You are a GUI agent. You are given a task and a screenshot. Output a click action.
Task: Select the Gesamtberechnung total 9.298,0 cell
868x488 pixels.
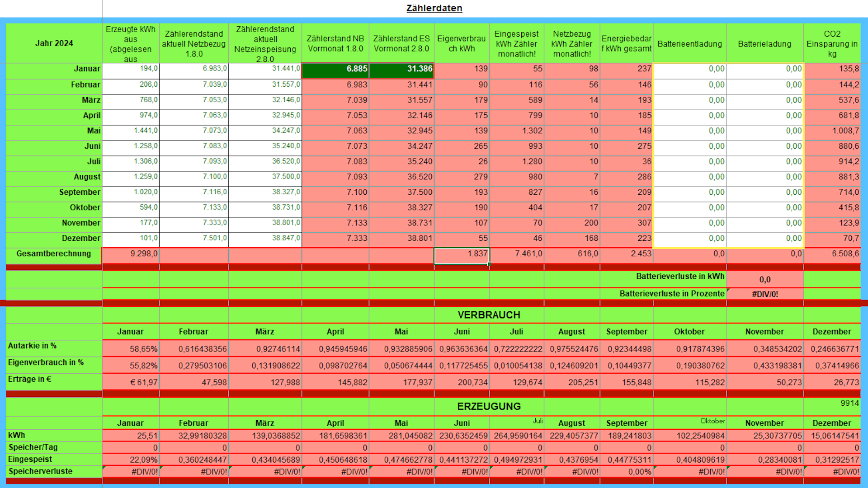[x=131, y=254]
